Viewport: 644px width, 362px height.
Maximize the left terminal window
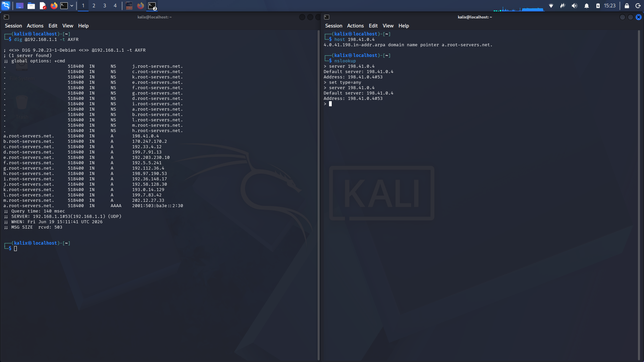[310, 17]
